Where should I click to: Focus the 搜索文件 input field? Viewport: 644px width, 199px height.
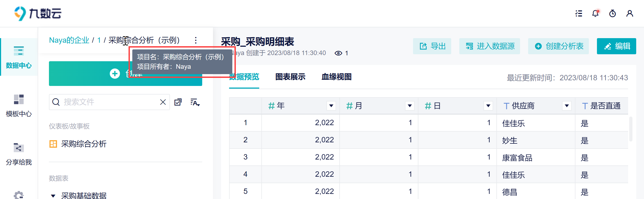(x=109, y=102)
